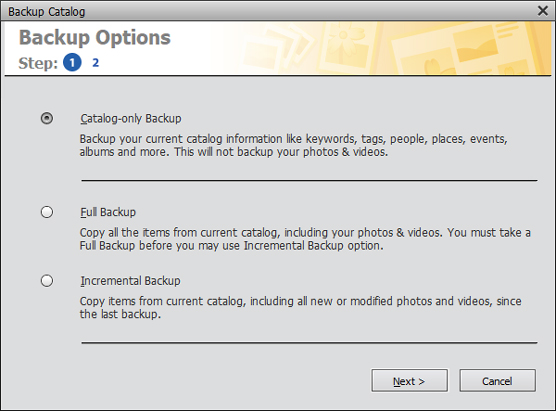Click the Incremental Backup description paragraph
Image resolution: width=556 pixels, height=411 pixels.
click(x=300, y=307)
